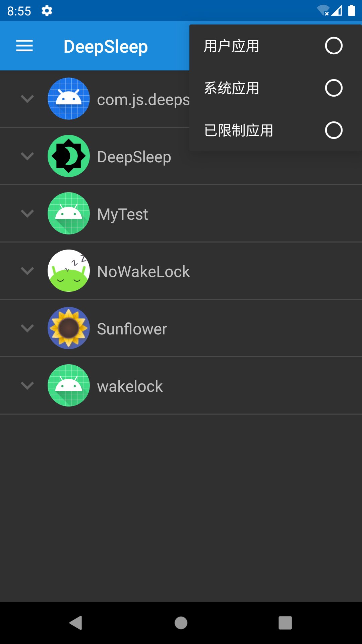
Task: Choose the 已限制应用 menu label
Action: point(239,130)
